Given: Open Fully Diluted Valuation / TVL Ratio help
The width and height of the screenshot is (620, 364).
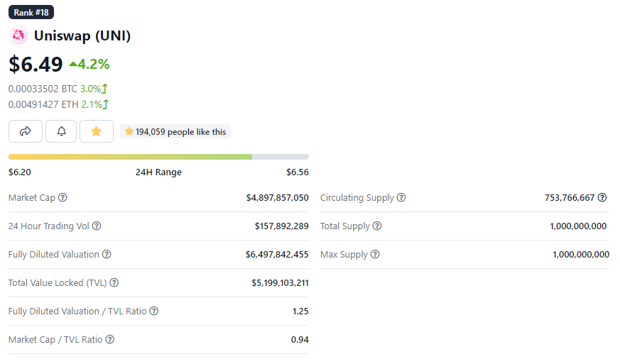Looking at the screenshot, I should 154,311.
